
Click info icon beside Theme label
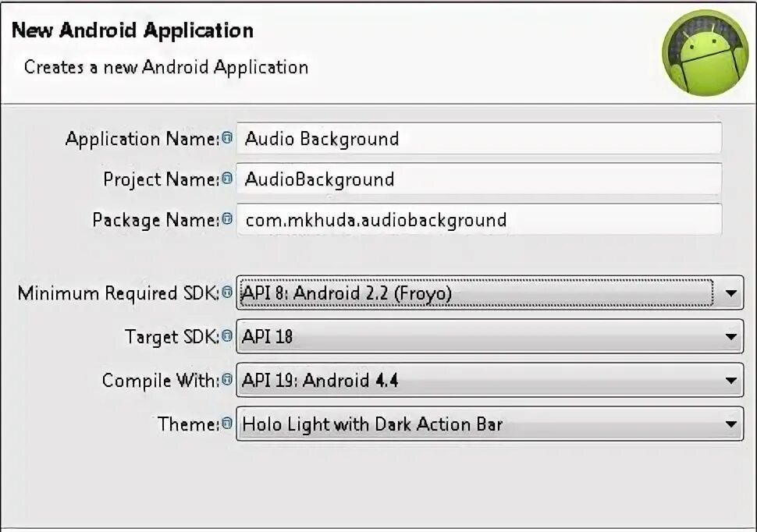pyautogui.click(x=227, y=424)
